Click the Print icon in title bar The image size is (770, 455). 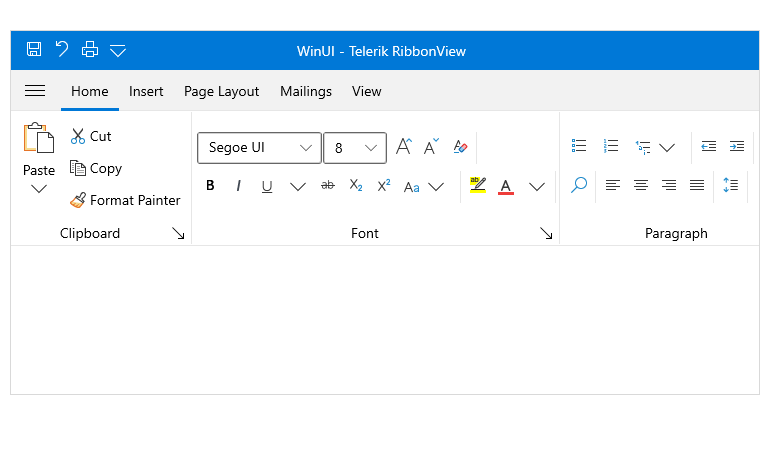pos(90,49)
